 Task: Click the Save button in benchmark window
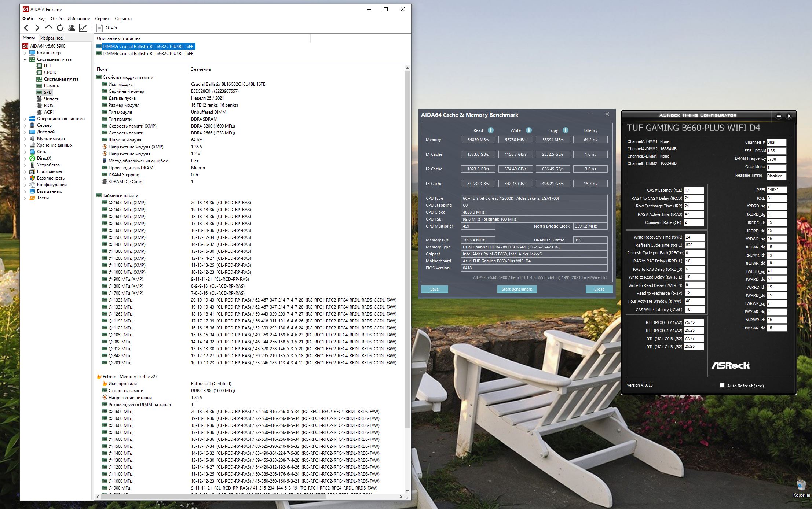434,289
